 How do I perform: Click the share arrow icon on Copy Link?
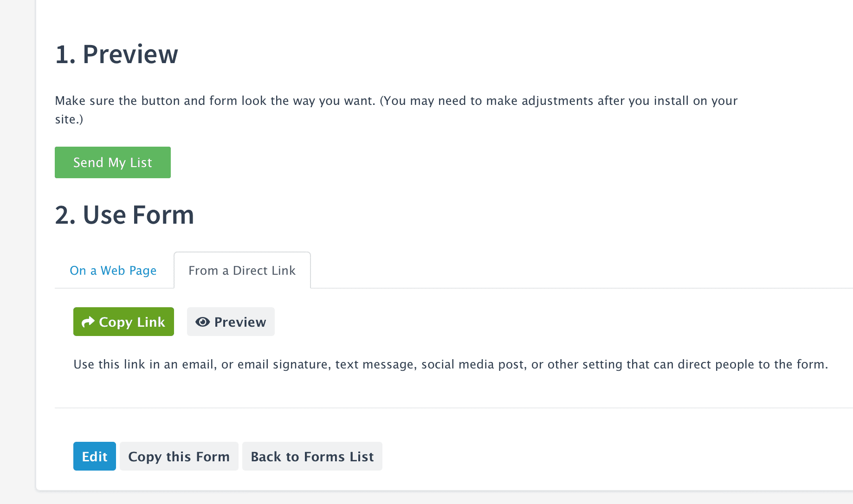pyautogui.click(x=88, y=322)
